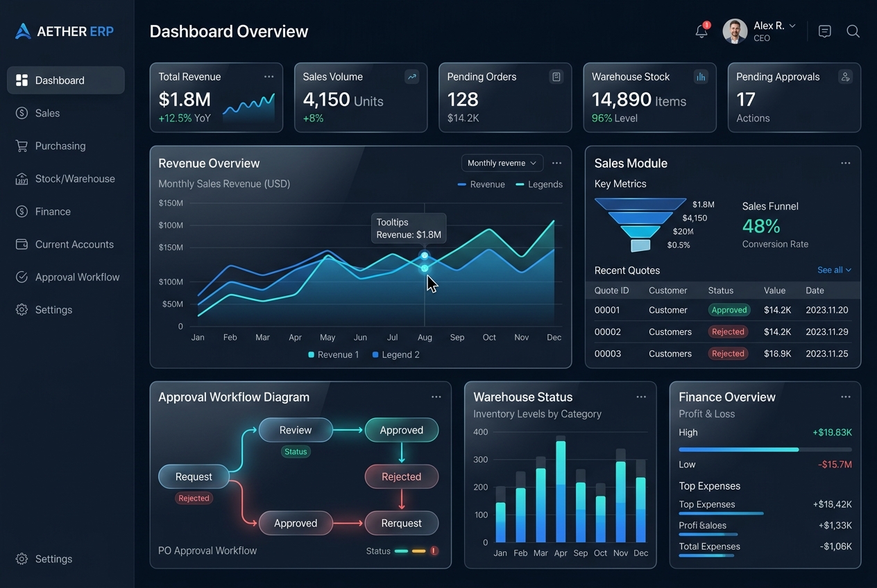Click the teal status indicator bar
877x588 pixels.
401,551
